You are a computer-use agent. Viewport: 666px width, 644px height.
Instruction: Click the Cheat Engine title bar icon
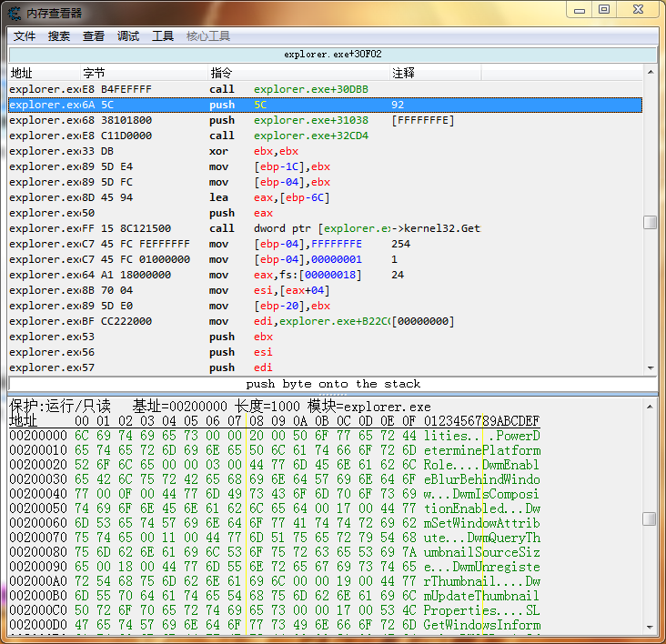click(15, 14)
